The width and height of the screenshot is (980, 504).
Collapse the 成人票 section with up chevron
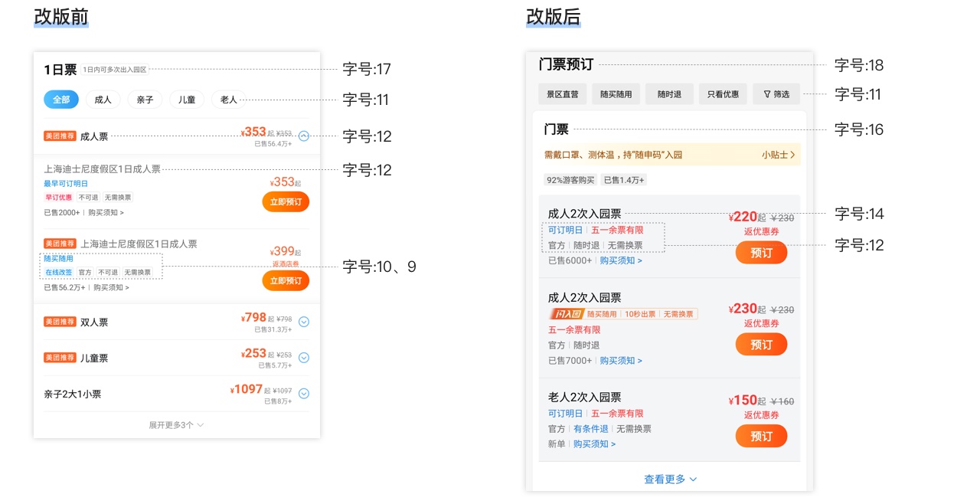[303, 136]
